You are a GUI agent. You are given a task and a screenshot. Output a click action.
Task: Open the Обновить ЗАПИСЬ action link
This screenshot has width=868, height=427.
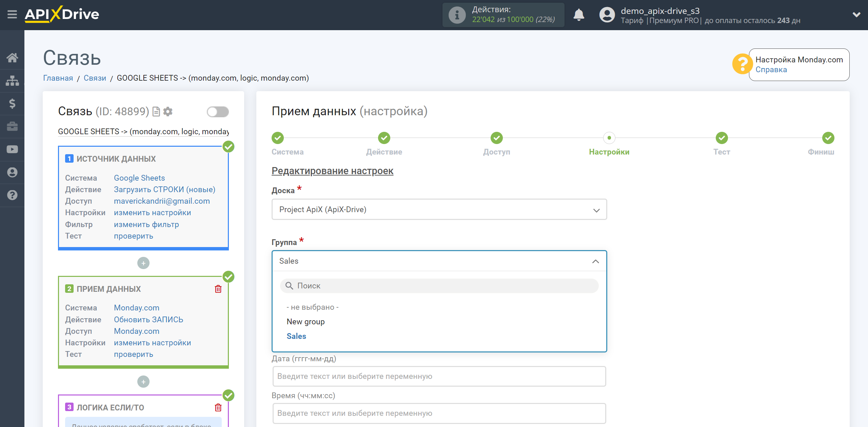pyautogui.click(x=149, y=320)
